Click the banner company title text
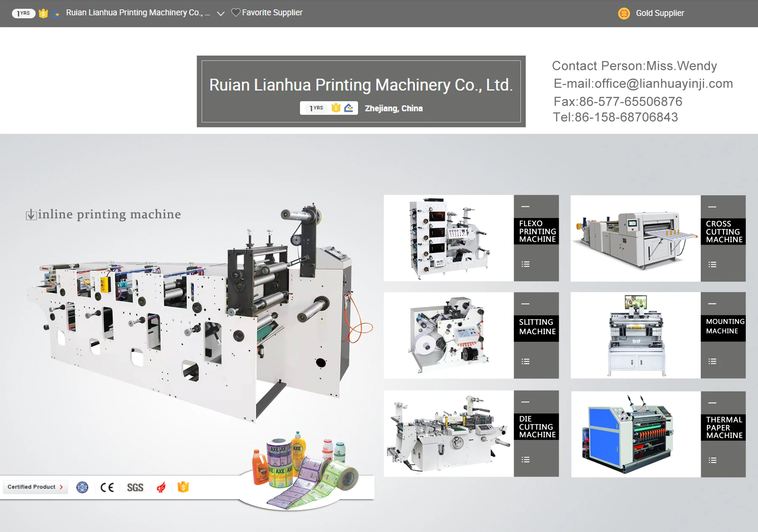Screen dimensions: 758x532 pyautogui.click(x=361, y=85)
